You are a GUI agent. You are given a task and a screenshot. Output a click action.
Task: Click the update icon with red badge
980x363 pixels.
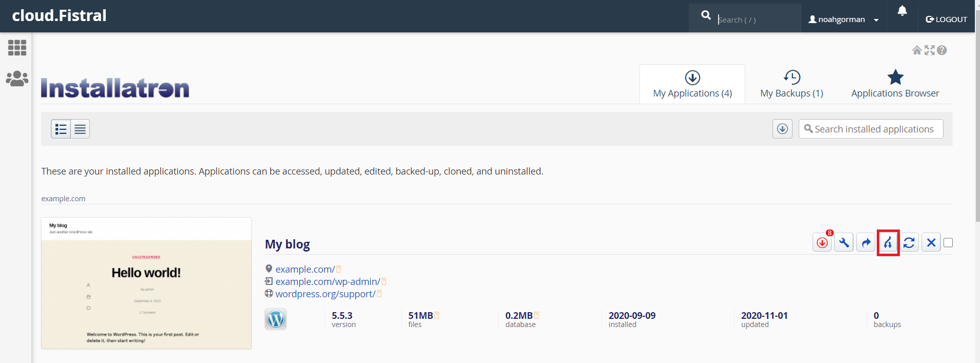[822, 243]
